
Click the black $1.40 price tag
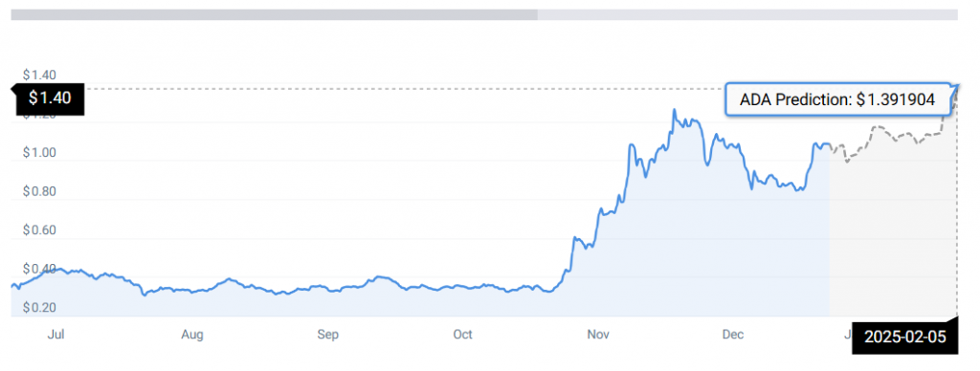click(49, 98)
